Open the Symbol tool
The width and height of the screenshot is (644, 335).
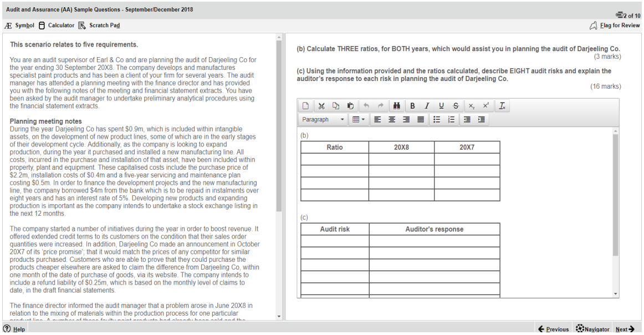[x=19, y=26]
